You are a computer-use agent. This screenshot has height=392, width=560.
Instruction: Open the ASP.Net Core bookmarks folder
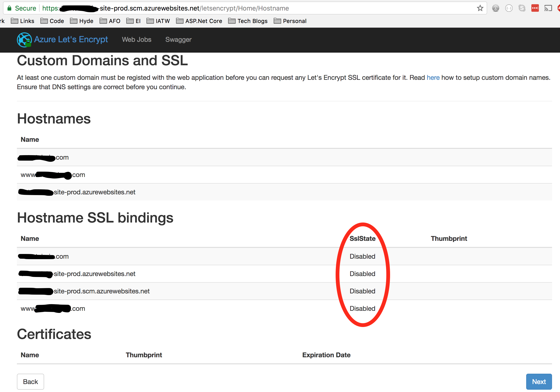(x=203, y=21)
